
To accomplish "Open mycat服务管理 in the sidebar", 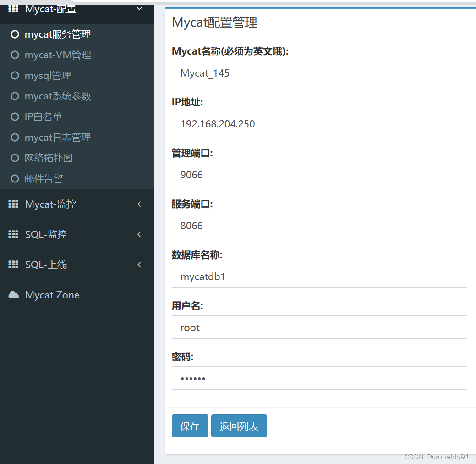I will (x=58, y=34).
